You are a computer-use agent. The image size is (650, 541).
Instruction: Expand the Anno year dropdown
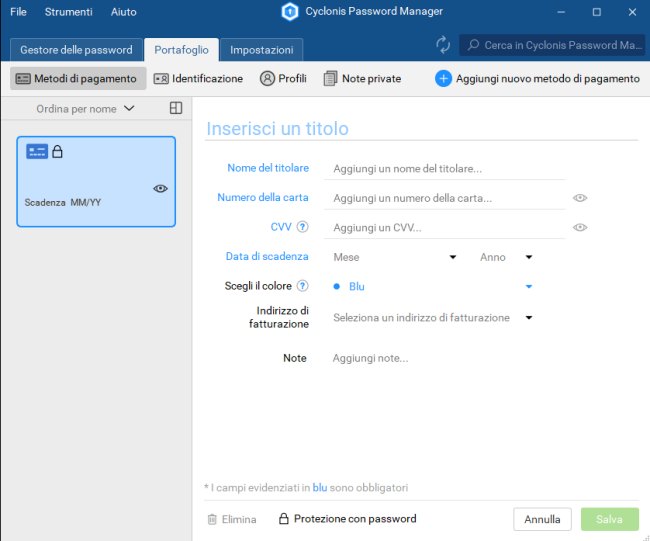pos(529,257)
